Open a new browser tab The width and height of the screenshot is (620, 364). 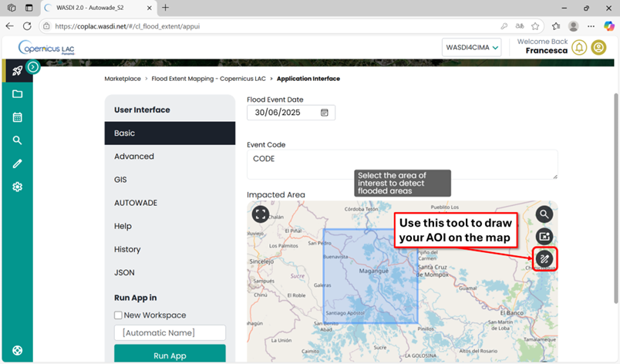165,8
